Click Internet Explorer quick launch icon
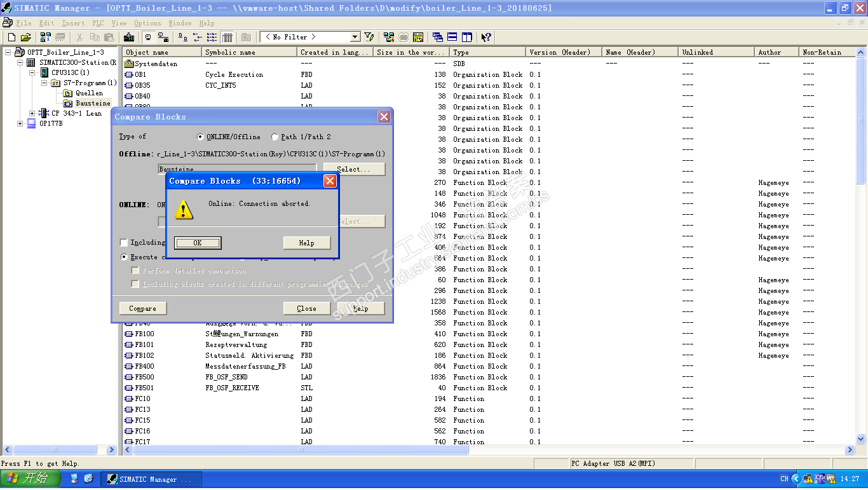Viewport: 868px width, 490px height. pos(88,478)
